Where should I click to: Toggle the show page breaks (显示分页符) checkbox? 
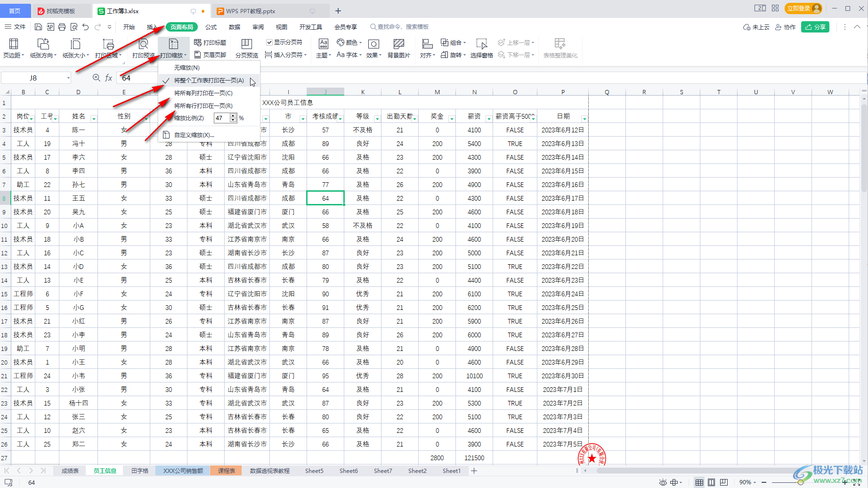269,42
